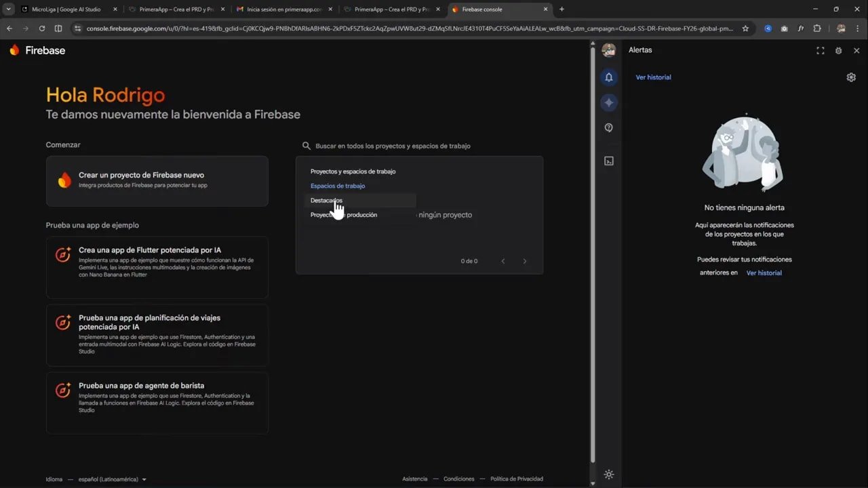Click the browser extensions puzzle icon

[x=817, y=30]
